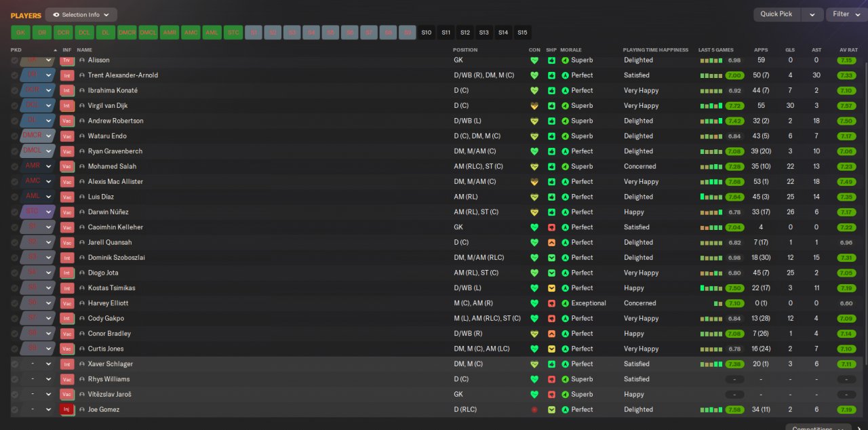868x430 pixels.
Task: Click Vítězslav Jaroš's morale icon
Action: pyautogui.click(x=565, y=395)
